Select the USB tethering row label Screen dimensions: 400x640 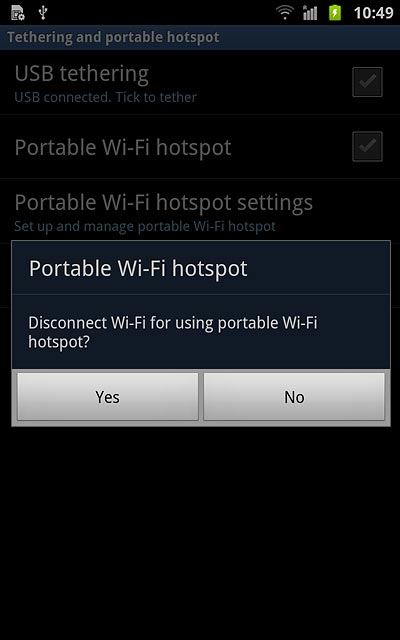click(82, 74)
